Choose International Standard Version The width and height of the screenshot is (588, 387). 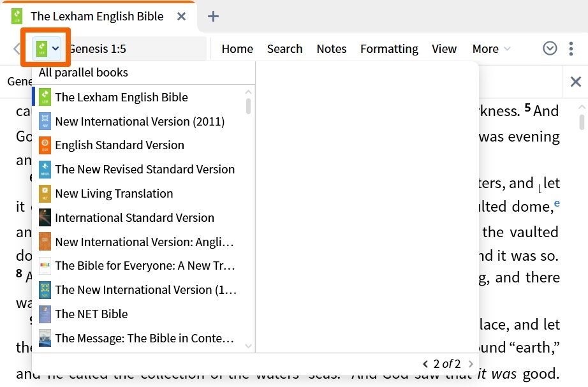tap(139, 217)
